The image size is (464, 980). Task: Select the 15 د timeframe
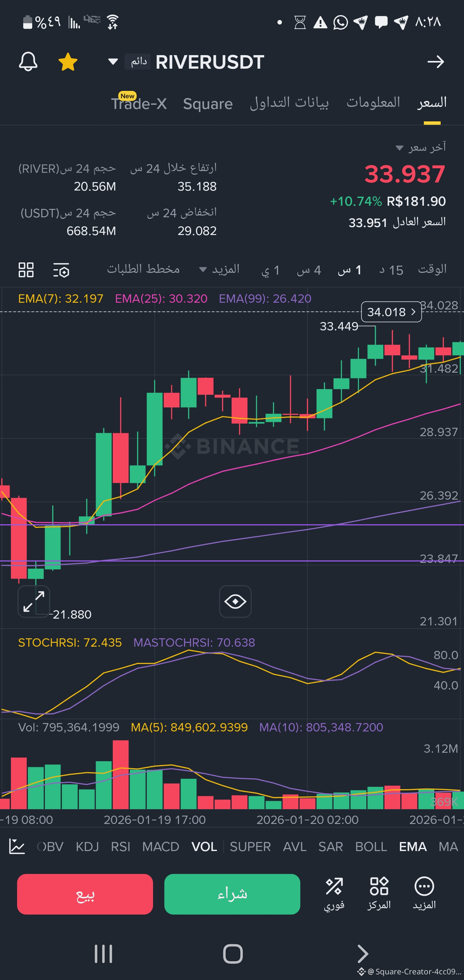tap(391, 270)
